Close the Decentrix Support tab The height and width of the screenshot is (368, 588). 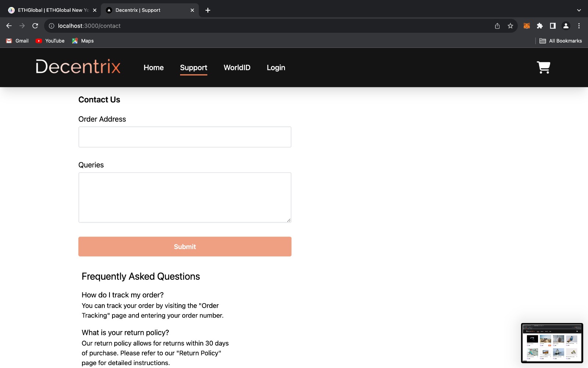[192, 10]
